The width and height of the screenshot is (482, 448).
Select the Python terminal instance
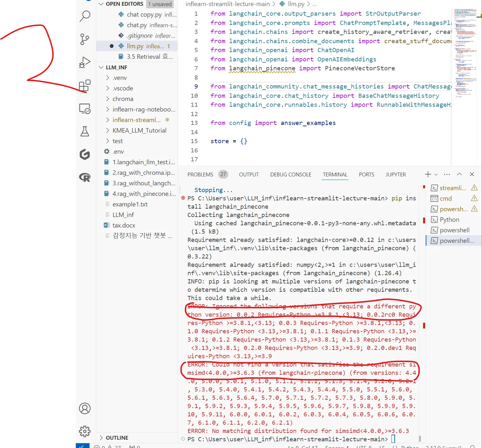[x=454, y=220]
